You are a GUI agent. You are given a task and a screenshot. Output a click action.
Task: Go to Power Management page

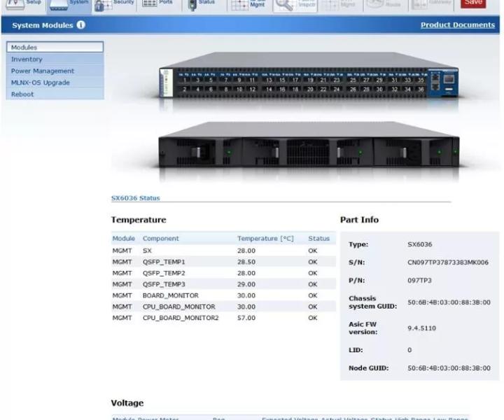[x=55, y=71]
